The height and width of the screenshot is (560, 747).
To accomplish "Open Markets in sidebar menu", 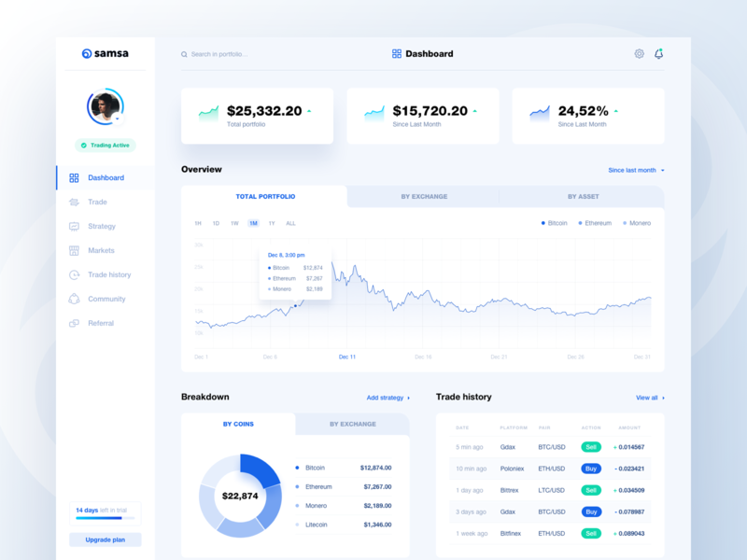I will click(x=106, y=250).
